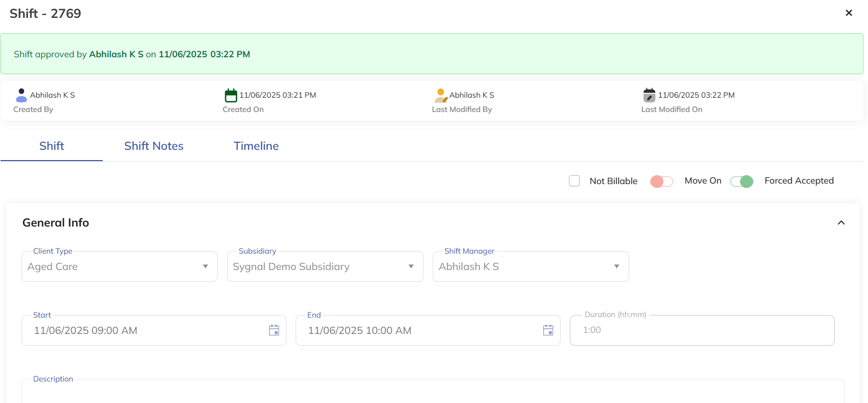Image resolution: width=868 pixels, height=403 pixels.
Task: Select the Shift tab
Action: tap(52, 146)
